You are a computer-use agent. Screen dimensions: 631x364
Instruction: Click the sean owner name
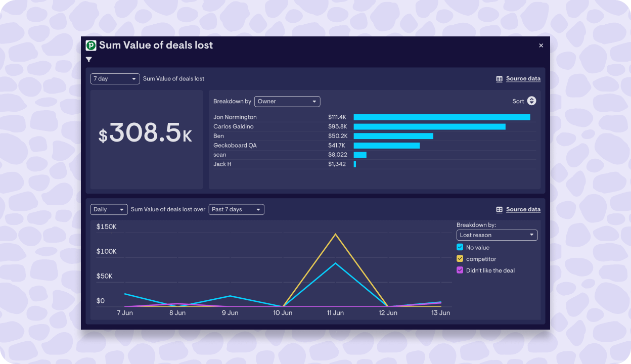220,155
